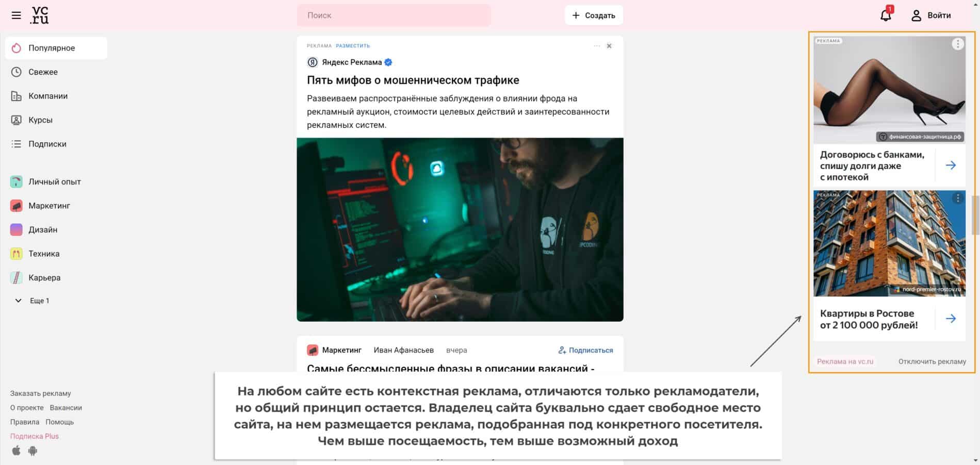Follow the Отключить рекламу link
This screenshot has width=980, height=465.
pos(932,361)
